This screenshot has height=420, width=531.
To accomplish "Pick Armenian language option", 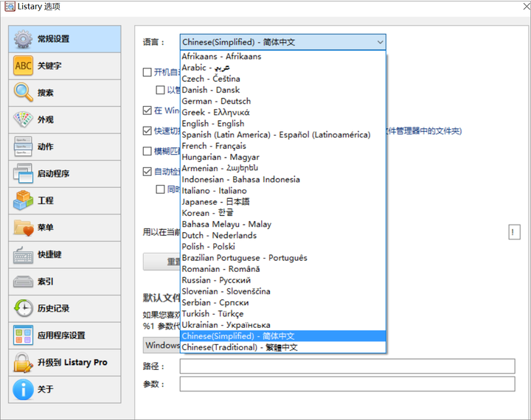I will (283, 168).
